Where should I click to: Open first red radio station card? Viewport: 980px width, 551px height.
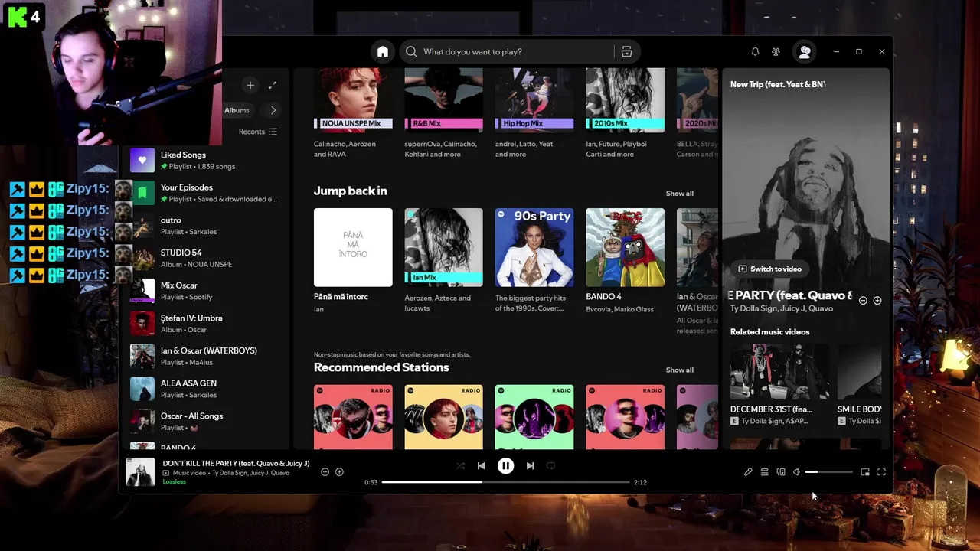pyautogui.click(x=353, y=417)
